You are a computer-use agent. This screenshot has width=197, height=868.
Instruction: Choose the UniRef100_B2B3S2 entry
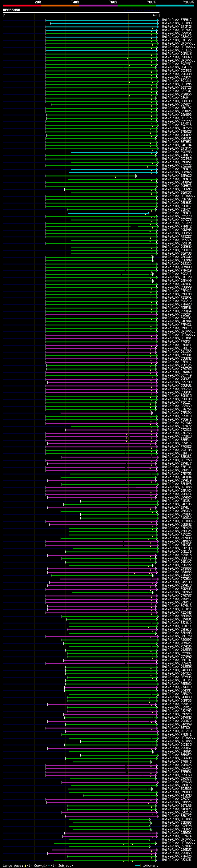click(x=176, y=457)
